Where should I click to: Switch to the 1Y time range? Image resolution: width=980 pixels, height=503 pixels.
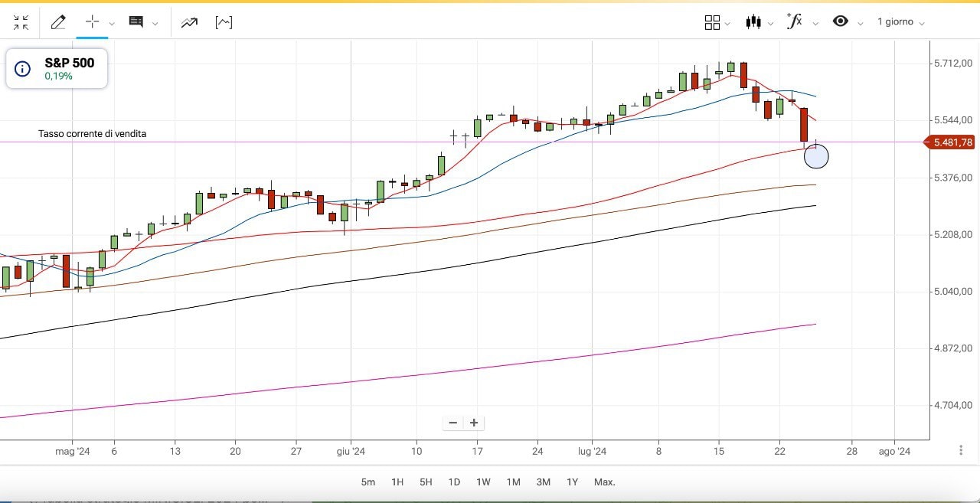tap(572, 482)
